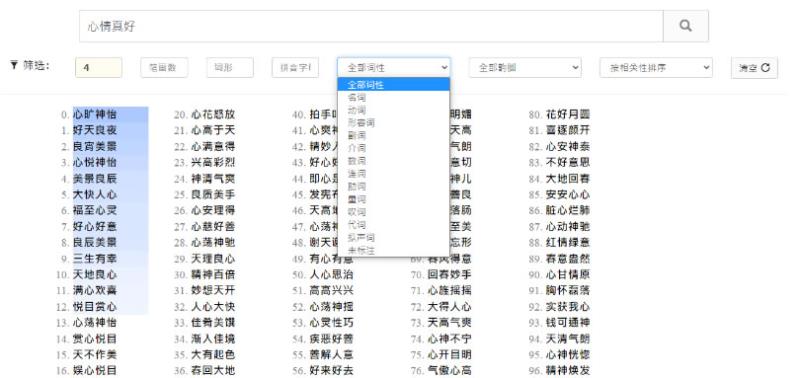The height and width of the screenshot is (378, 800).
Task: Click result 35 大有起色
Action: (213, 355)
